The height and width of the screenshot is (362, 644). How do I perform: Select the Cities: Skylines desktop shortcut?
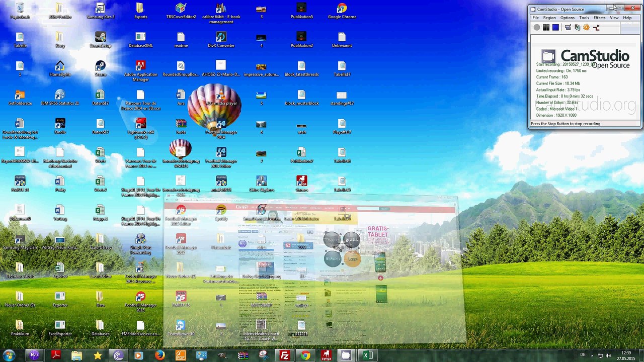coord(261,184)
